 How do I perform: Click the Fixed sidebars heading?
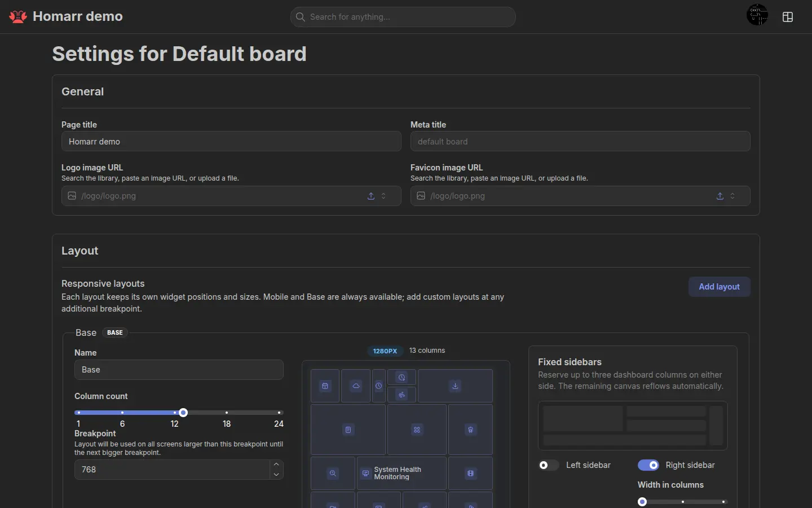coord(570,362)
